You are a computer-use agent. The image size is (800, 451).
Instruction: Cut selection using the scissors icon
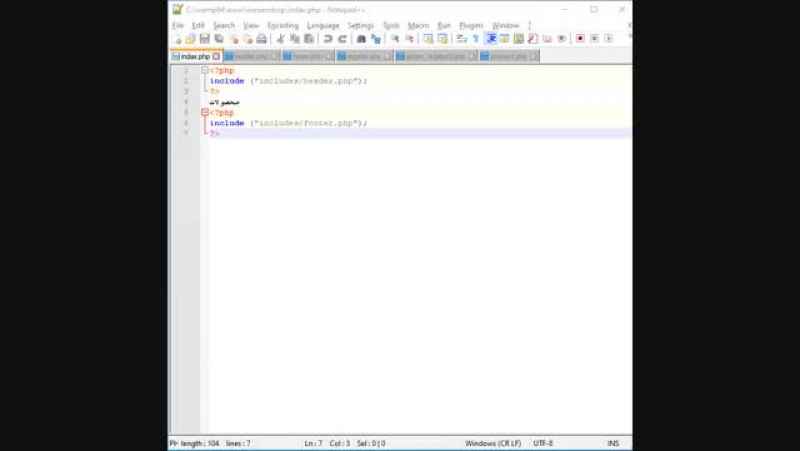(x=280, y=39)
